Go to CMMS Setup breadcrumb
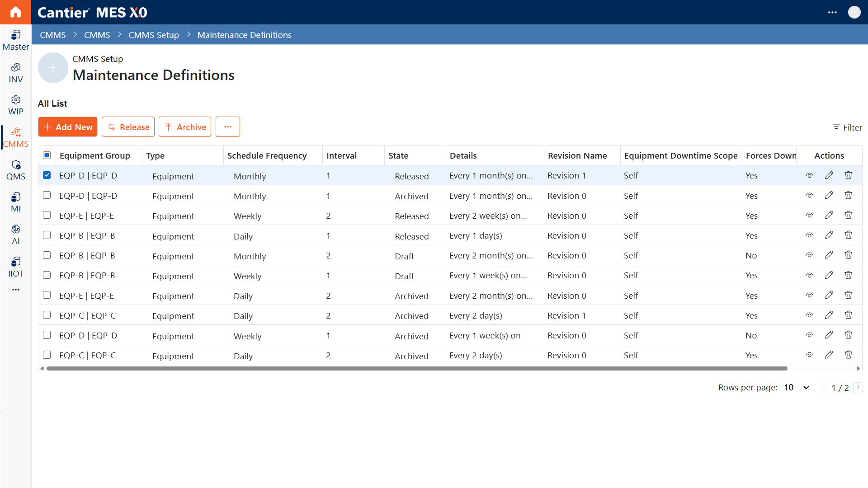Screen dimensions: 868x488 point(154,35)
